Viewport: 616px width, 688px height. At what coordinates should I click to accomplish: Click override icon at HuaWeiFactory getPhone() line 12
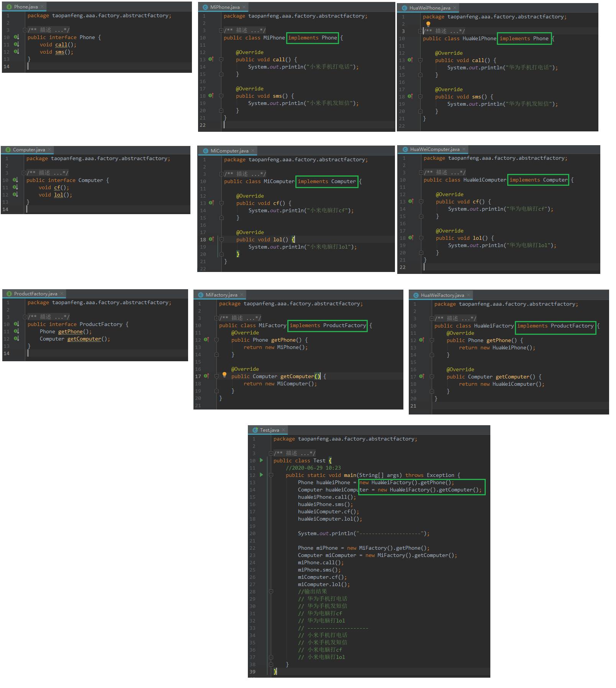pos(422,340)
